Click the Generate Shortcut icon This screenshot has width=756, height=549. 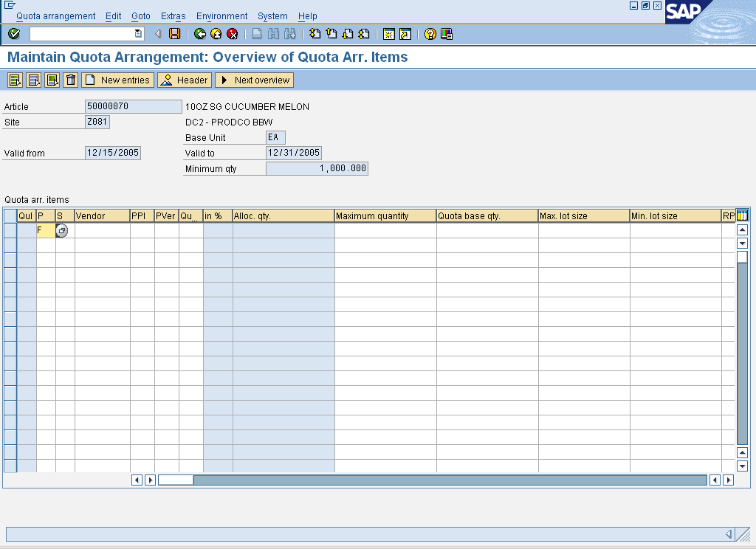[x=405, y=34]
